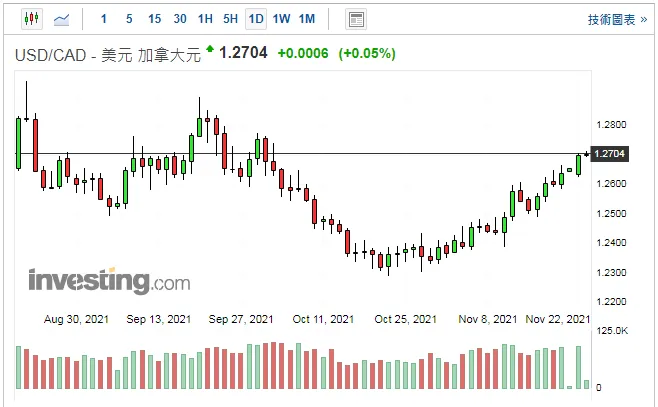Image resolution: width=658 pixels, height=407 pixels.
Task: Click the green up arrow indicator
Action: click(x=210, y=49)
